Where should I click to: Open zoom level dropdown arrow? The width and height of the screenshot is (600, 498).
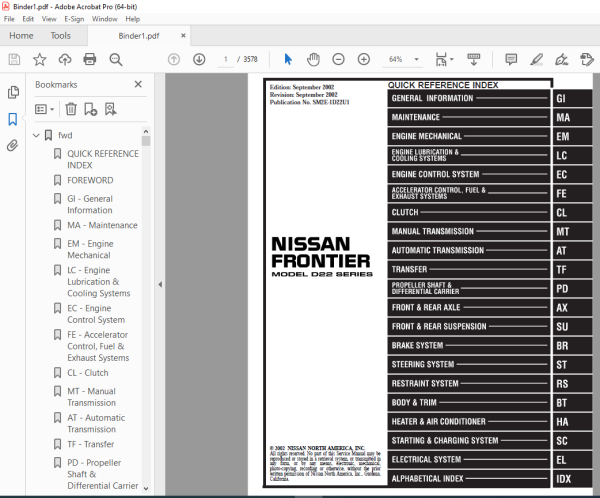click(416, 59)
